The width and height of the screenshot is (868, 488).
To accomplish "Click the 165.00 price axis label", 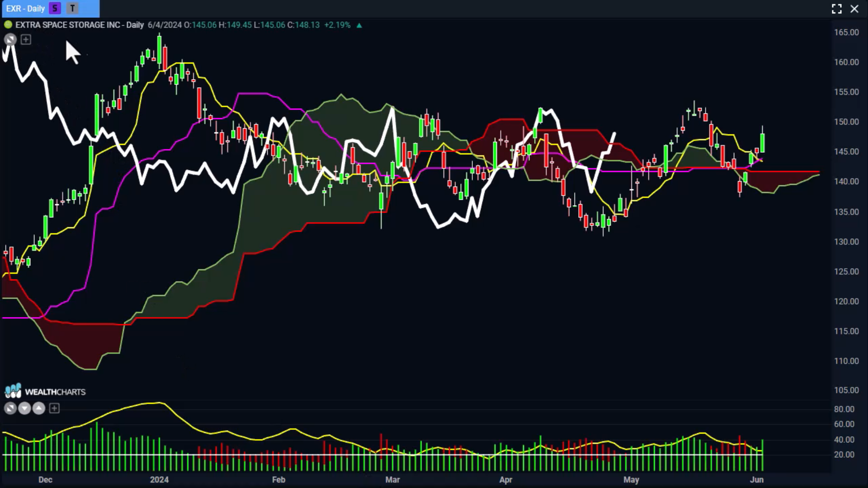I will (846, 33).
